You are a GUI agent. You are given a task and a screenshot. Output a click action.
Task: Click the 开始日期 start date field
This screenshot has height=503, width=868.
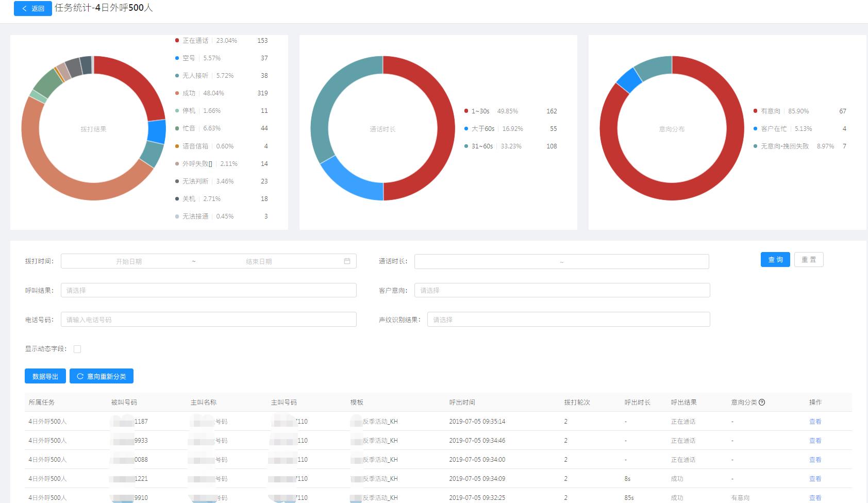[129, 261]
